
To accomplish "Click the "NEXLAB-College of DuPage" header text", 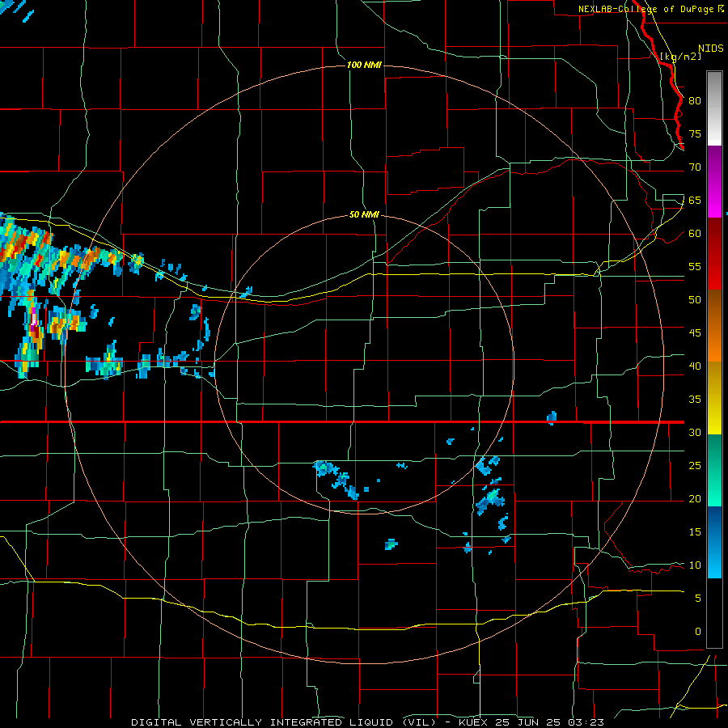I will (645, 9).
